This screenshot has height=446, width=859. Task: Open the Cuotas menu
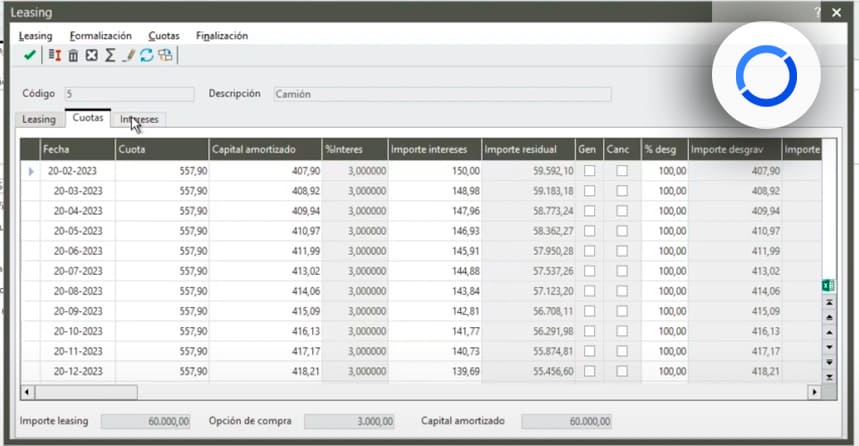click(x=164, y=36)
